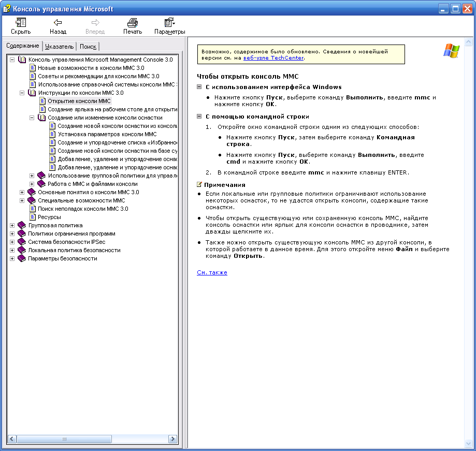Select the Локальная политика безопасности book label

[74, 250]
